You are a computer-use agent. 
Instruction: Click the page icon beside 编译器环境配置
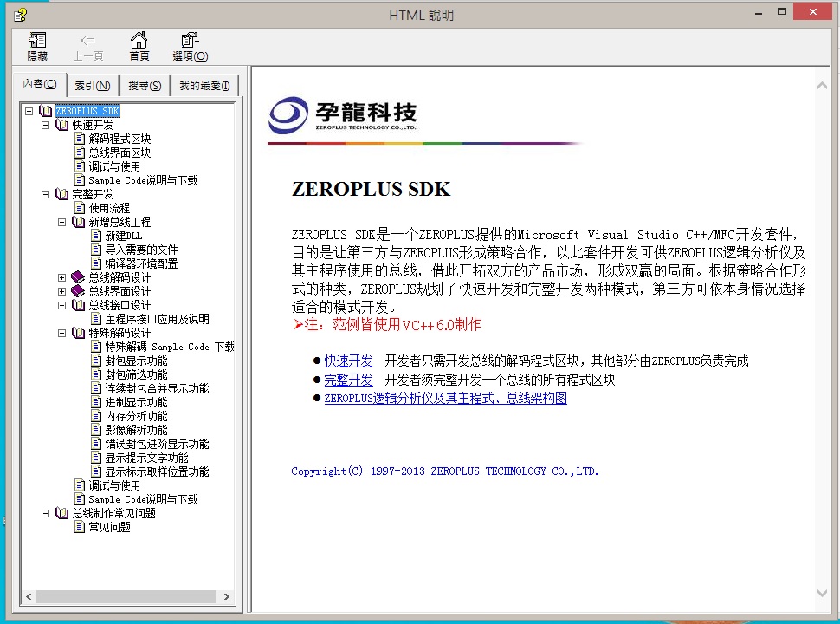[96, 263]
